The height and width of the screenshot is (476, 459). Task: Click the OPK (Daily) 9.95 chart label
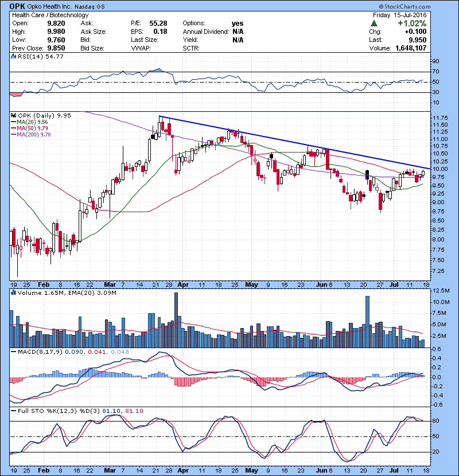(44, 116)
